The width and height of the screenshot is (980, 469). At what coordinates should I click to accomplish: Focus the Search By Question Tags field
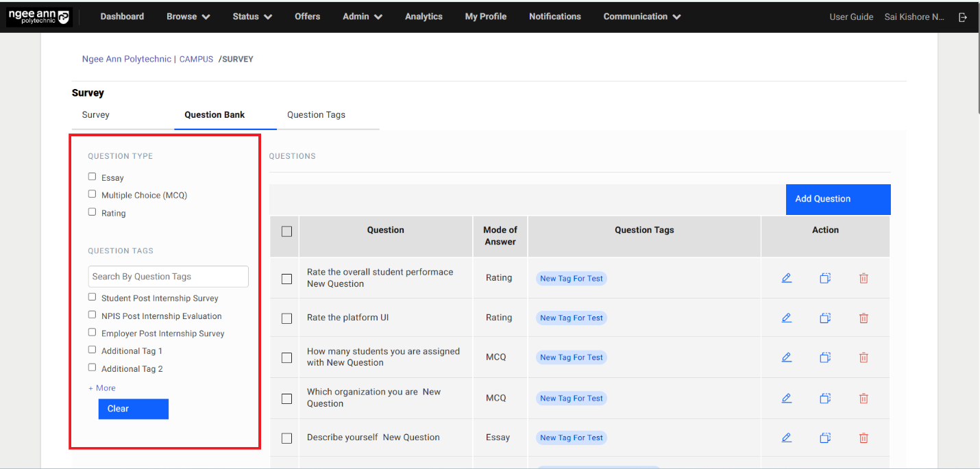click(168, 277)
